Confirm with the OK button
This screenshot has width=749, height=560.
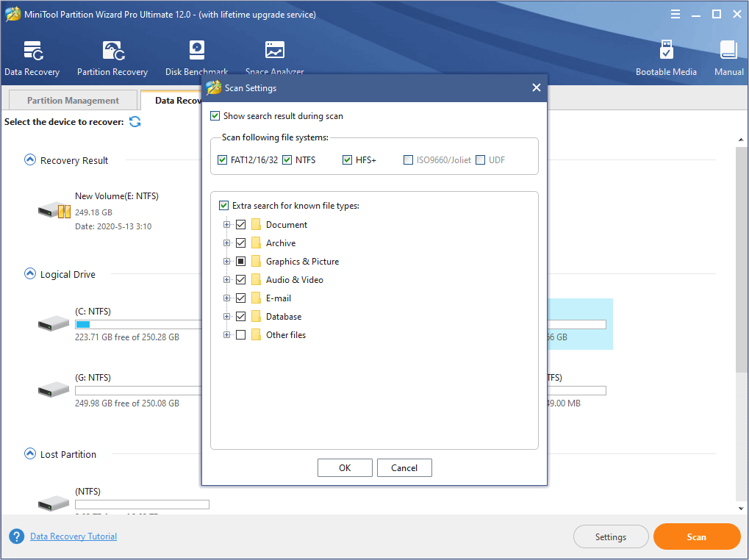point(345,468)
